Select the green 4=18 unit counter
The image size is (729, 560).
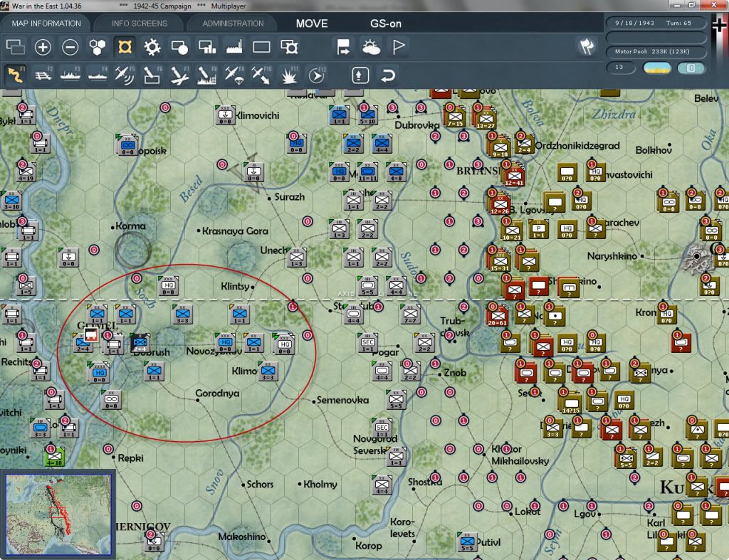(x=54, y=458)
